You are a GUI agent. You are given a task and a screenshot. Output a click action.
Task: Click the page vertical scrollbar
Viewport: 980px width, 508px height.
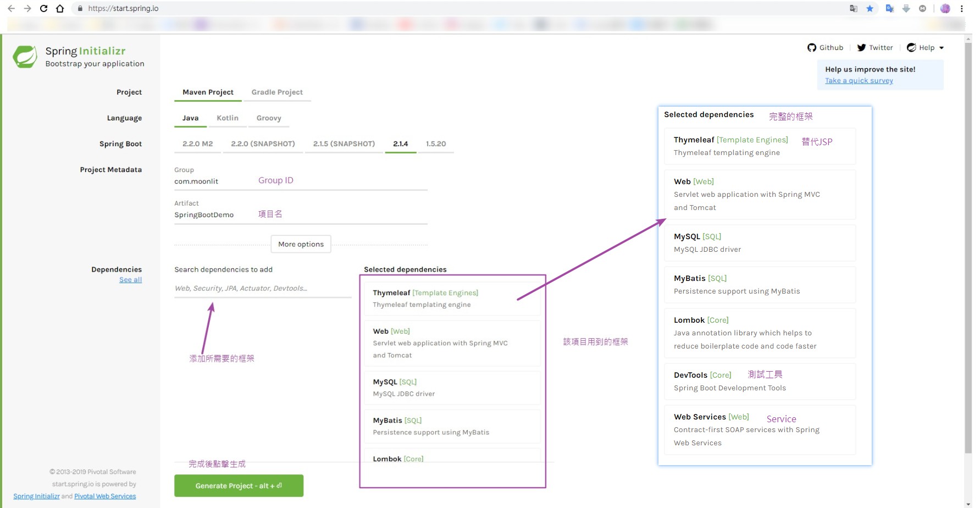(x=968, y=247)
